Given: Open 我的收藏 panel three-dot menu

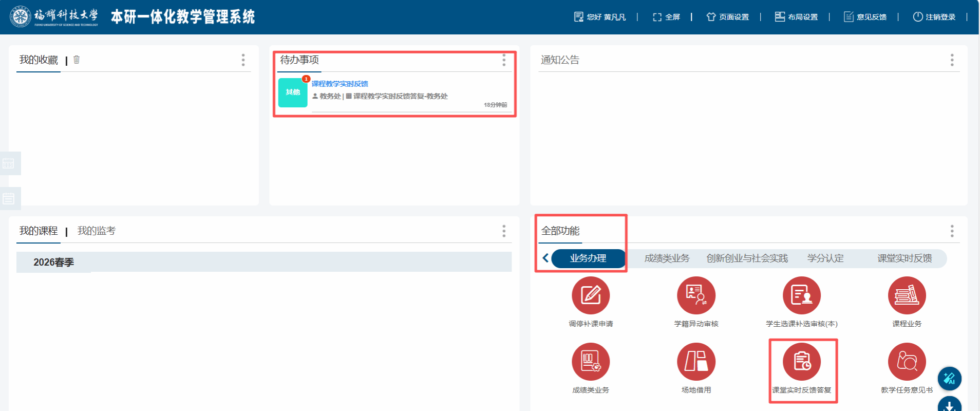Looking at the screenshot, I should tap(243, 60).
